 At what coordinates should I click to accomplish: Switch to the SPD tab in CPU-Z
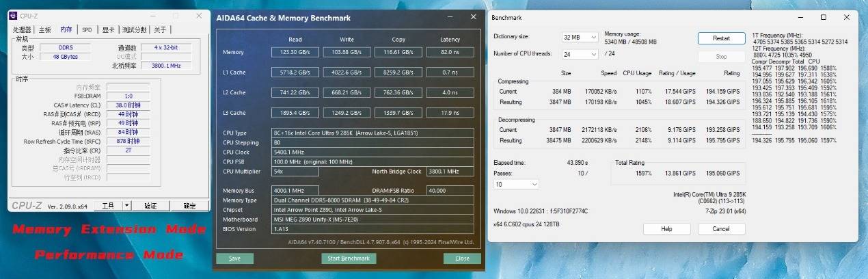[87, 30]
